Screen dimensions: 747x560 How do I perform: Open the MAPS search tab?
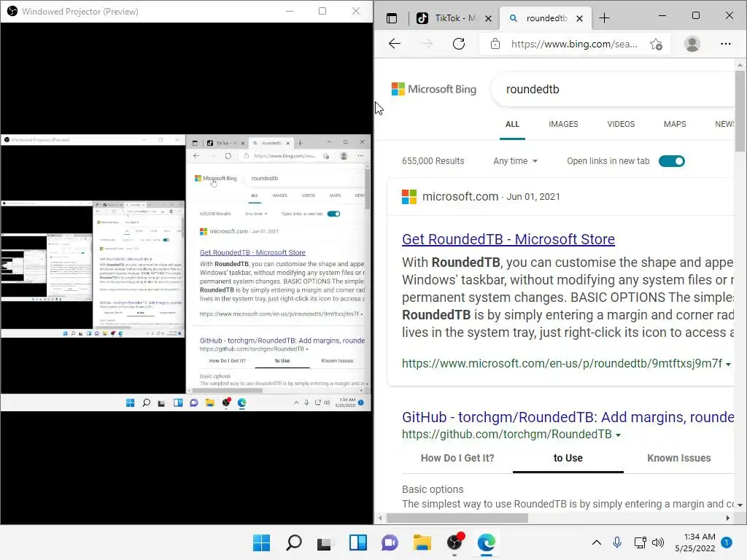(x=675, y=124)
